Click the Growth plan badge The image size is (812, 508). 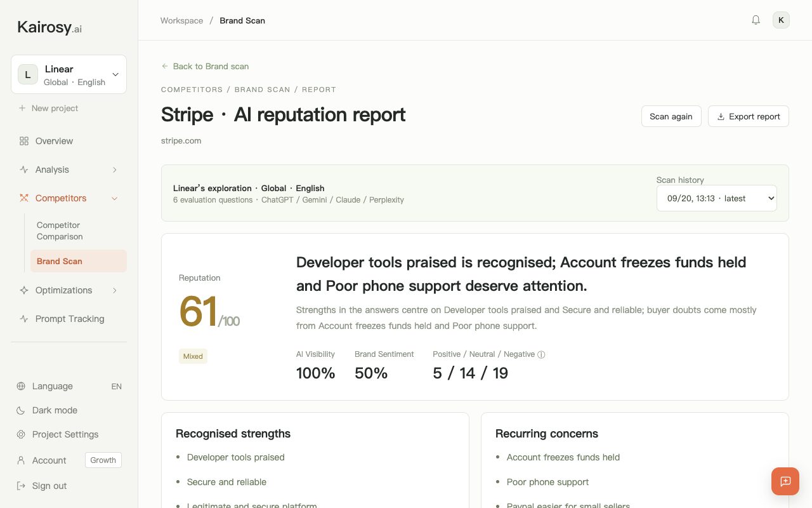[x=103, y=460]
